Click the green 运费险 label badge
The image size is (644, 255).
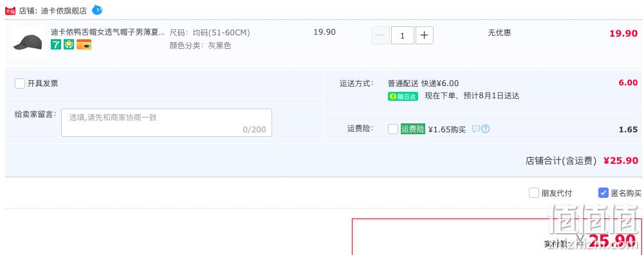point(413,128)
